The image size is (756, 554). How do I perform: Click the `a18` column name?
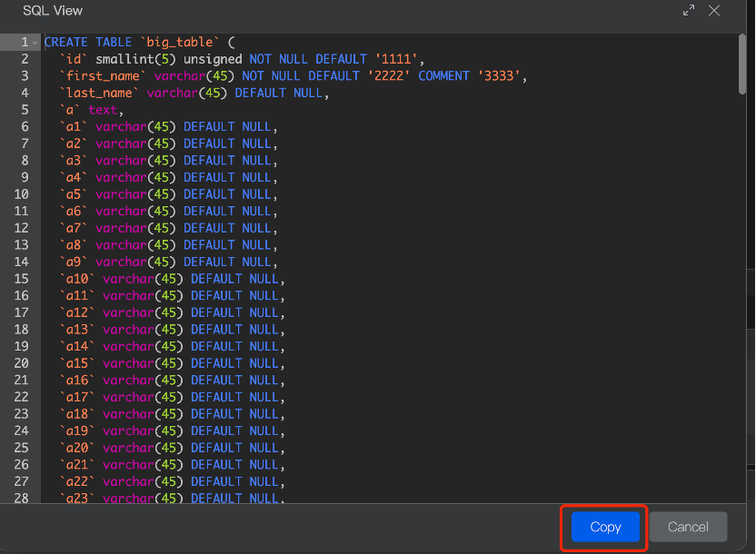[77, 414]
